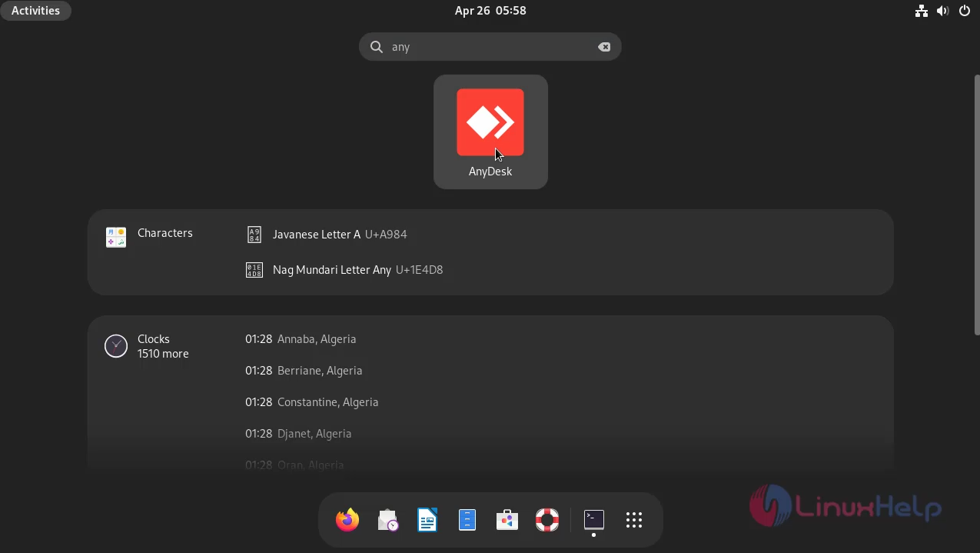This screenshot has width=980, height=553.
Task: Click the AnyDesk label text
Action: click(x=490, y=172)
